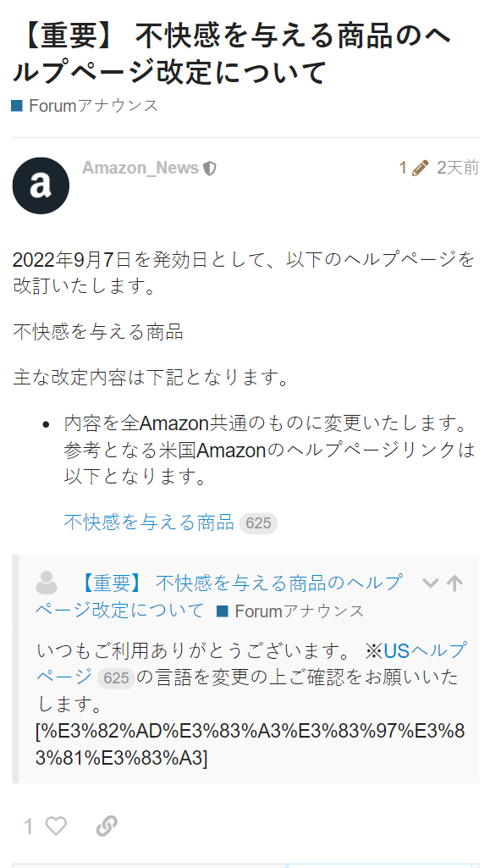Click the quoted user's gray avatar
490x868 pixels.
47,583
